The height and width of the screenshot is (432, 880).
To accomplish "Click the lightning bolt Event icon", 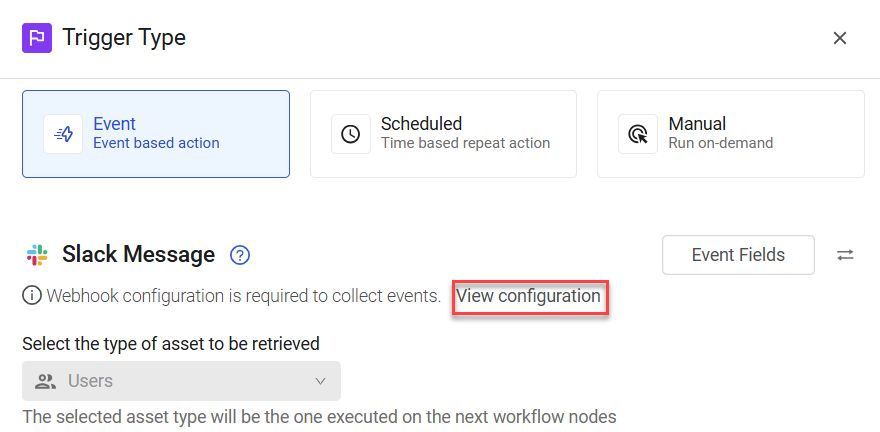I will coord(63,134).
